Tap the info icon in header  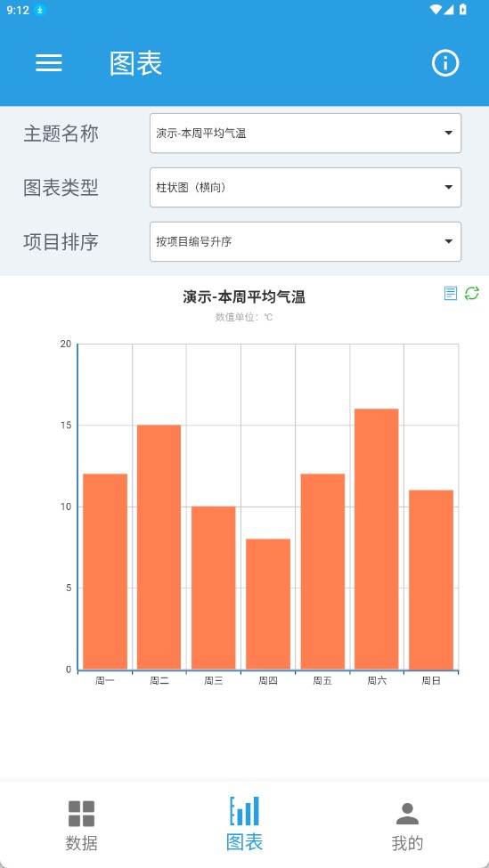(445, 63)
